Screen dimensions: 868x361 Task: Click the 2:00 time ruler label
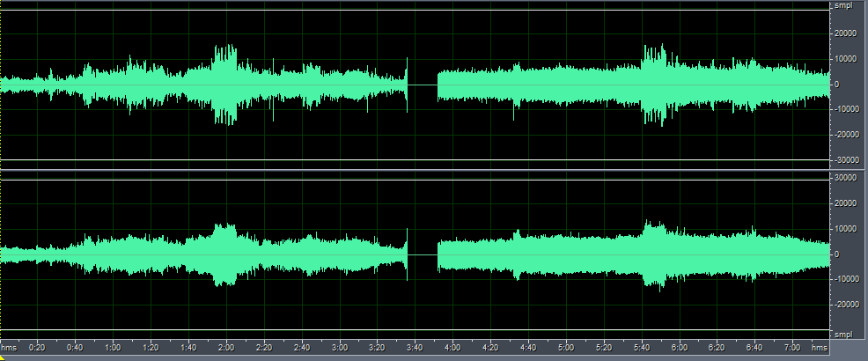[226, 348]
